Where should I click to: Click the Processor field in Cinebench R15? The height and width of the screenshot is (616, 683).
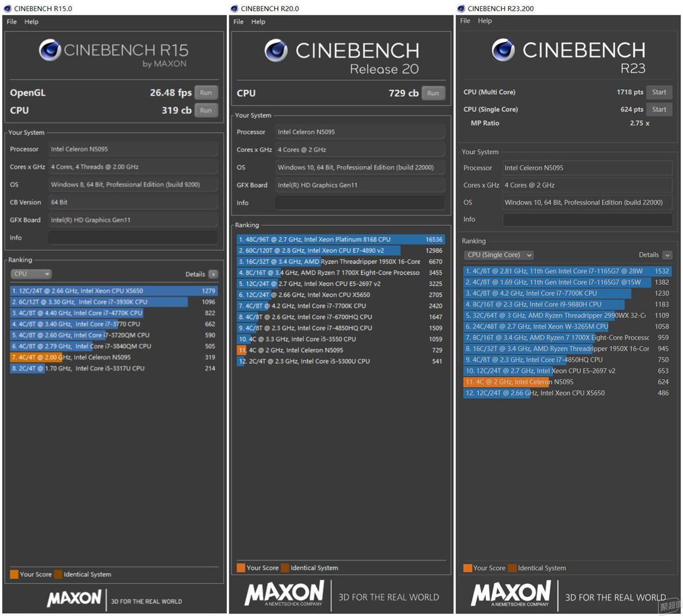coord(133,149)
